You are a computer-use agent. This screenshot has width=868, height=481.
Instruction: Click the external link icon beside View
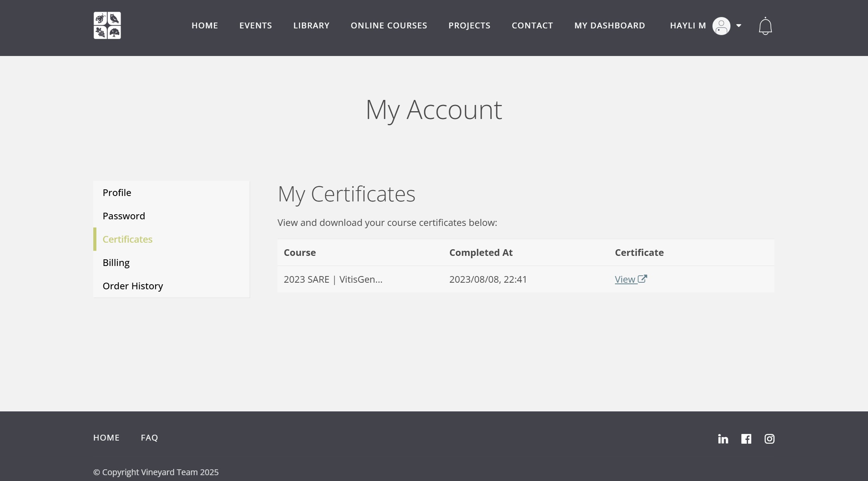tap(643, 279)
